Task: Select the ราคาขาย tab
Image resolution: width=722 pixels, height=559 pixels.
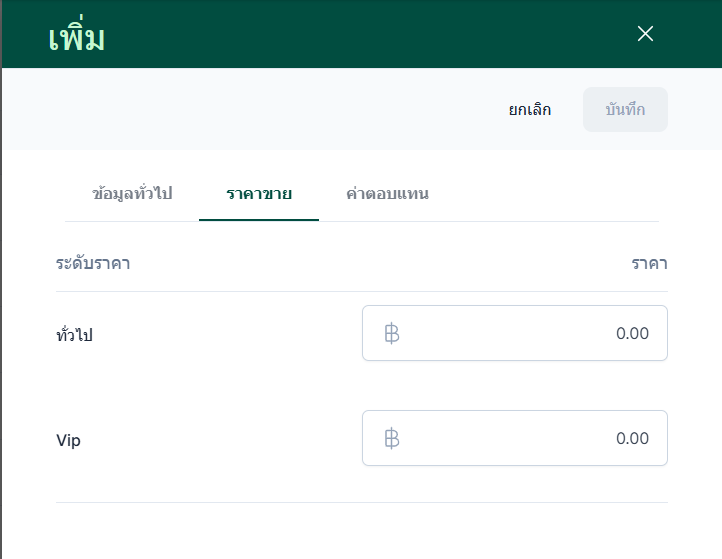Action: click(x=259, y=194)
